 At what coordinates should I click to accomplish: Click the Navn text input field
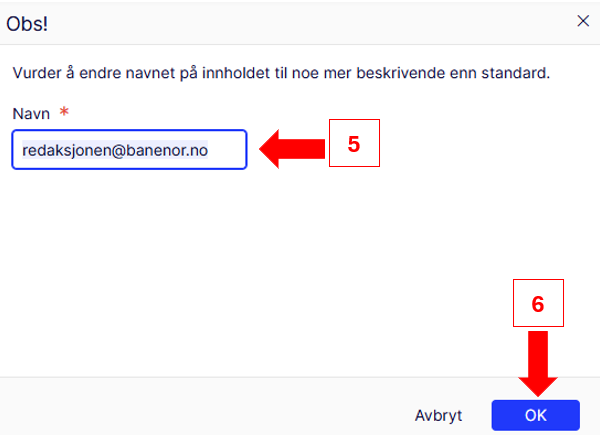(129, 150)
